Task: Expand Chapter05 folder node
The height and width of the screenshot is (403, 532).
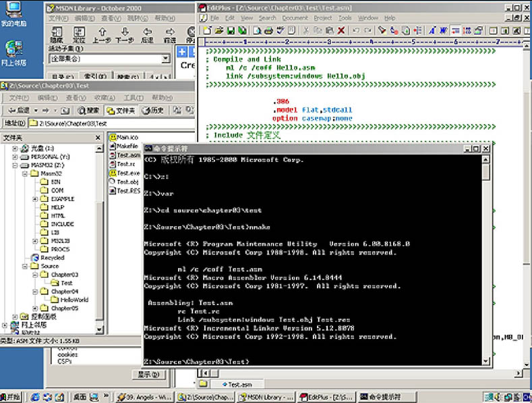Action: click(x=35, y=308)
